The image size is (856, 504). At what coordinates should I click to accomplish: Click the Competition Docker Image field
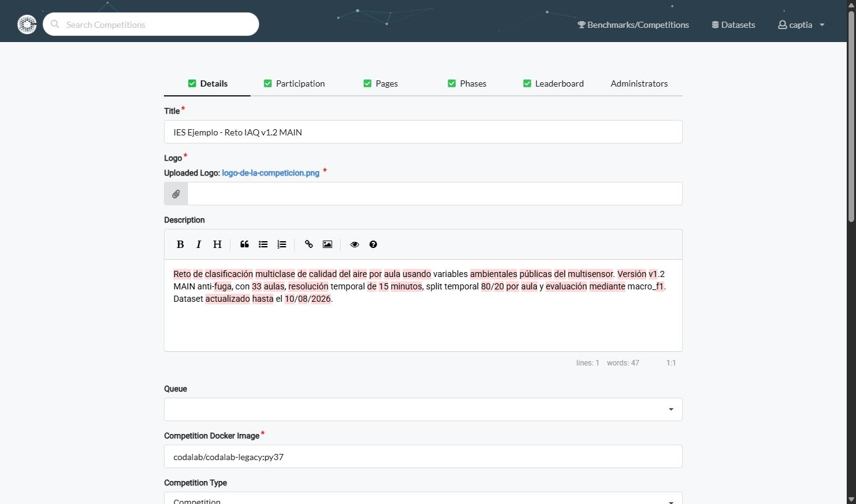[x=423, y=456]
